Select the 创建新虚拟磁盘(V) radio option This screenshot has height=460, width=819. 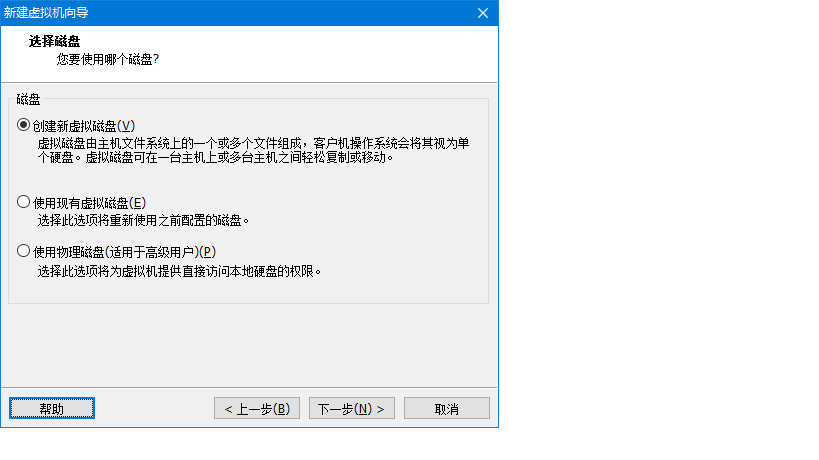[76, 126]
